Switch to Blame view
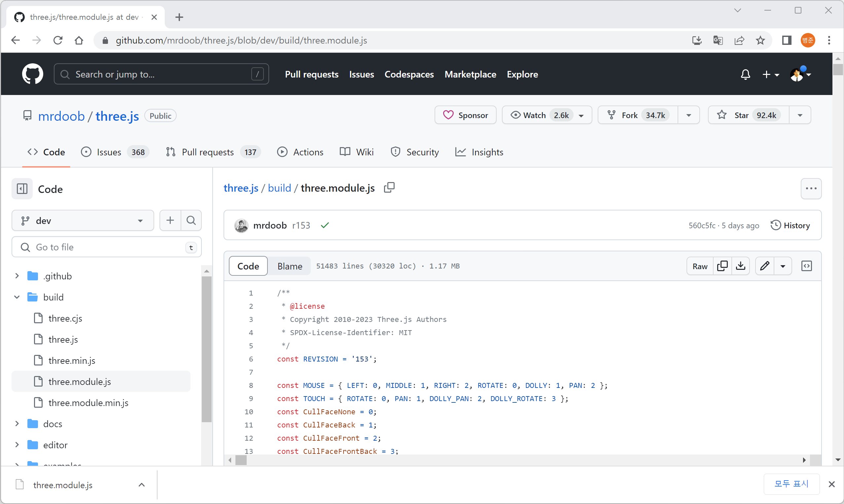This screenshot has width=844, height=504. pyautogui.click(x=289, y=266)
